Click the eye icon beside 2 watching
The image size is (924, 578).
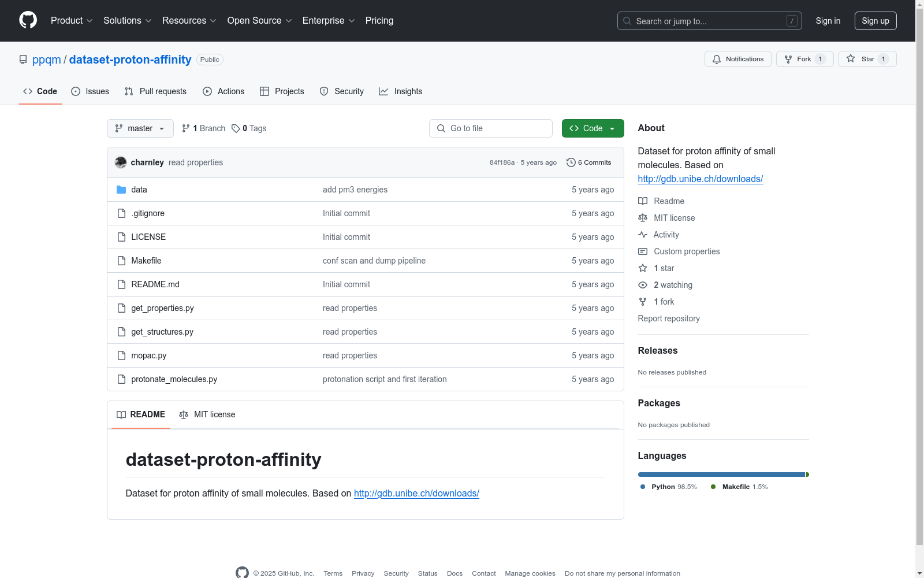tap(643, 285)
